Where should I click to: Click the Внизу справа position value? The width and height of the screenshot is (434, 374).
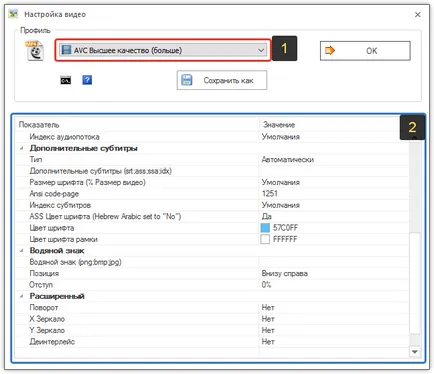[285, 273]
